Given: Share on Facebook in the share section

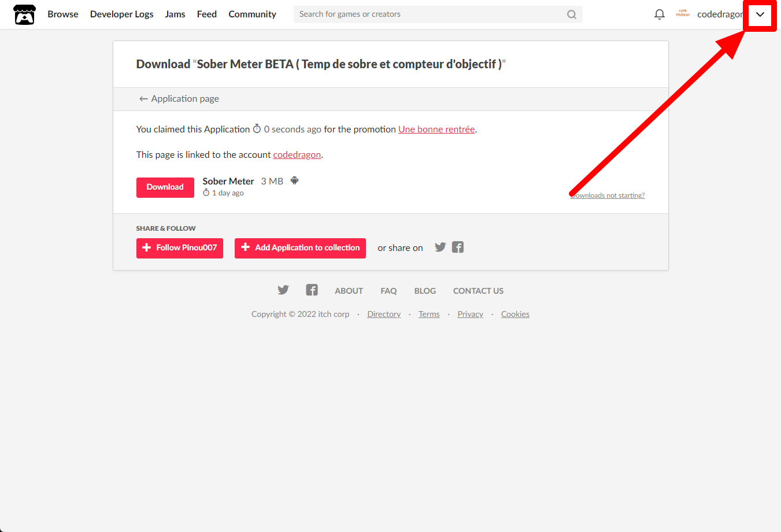Looking at the screenshot, I should pyautogui.click(x=458, y=247).
